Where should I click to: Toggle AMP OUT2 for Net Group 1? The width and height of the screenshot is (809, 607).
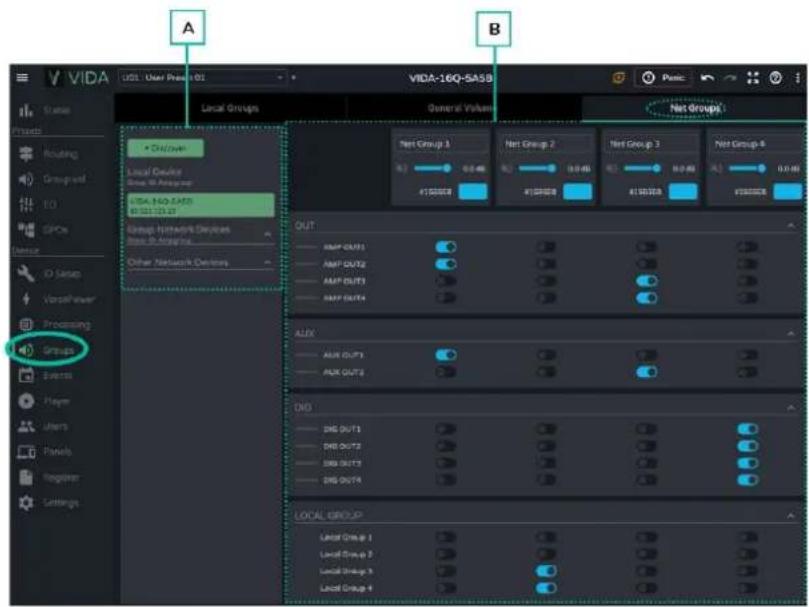click(446, 264)
